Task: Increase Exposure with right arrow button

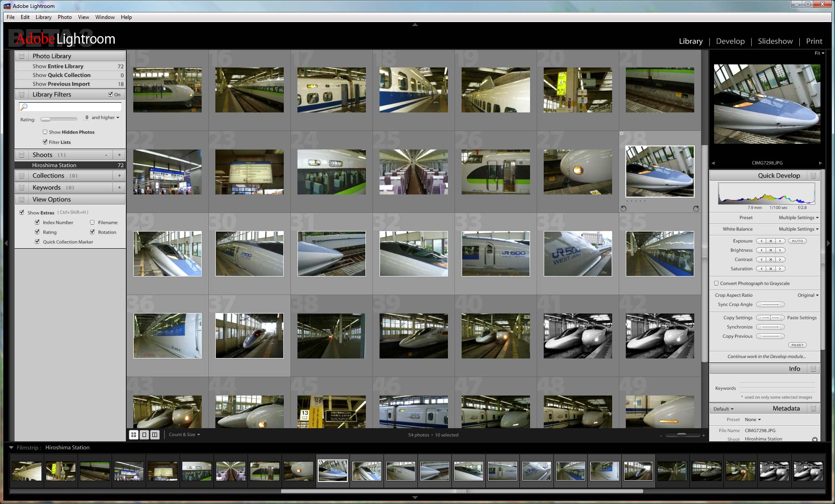Action: pyautogui.click(x=780, y=241)
